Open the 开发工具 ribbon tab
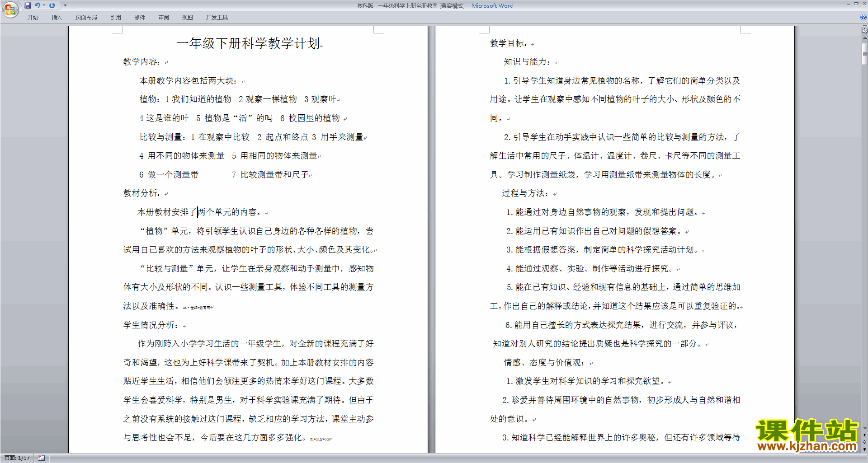 pos(217,18)
